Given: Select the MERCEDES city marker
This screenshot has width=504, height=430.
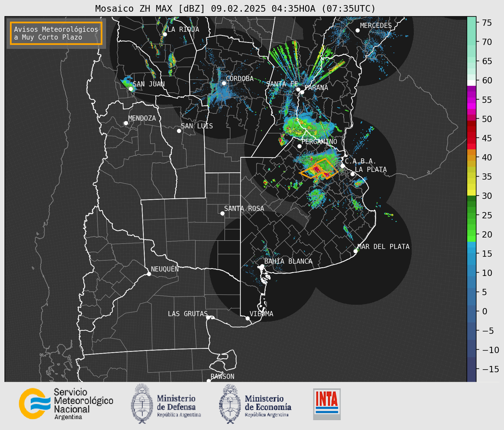Looking at the screenshot, I should coord(358,31).
